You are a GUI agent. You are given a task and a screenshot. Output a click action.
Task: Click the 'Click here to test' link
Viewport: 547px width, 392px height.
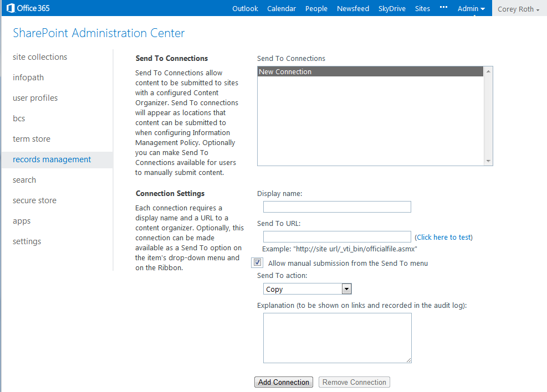pyautogui.click(x=443, y=238)
